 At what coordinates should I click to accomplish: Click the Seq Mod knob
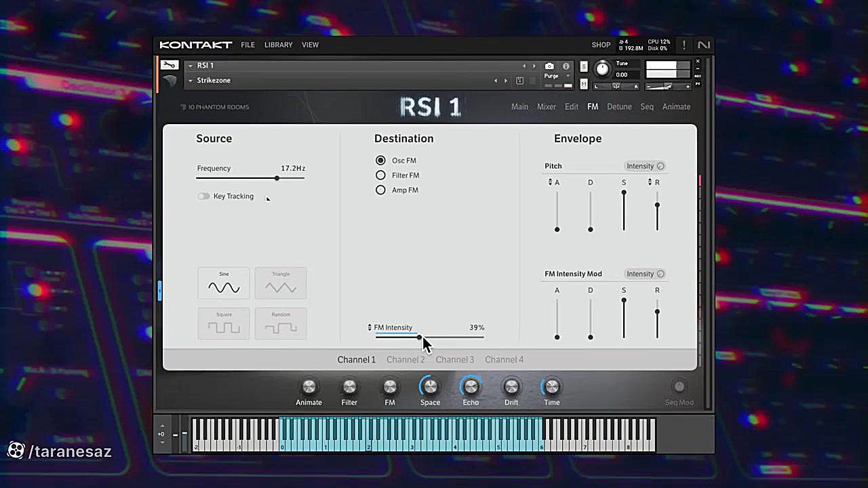click(679, 386)
